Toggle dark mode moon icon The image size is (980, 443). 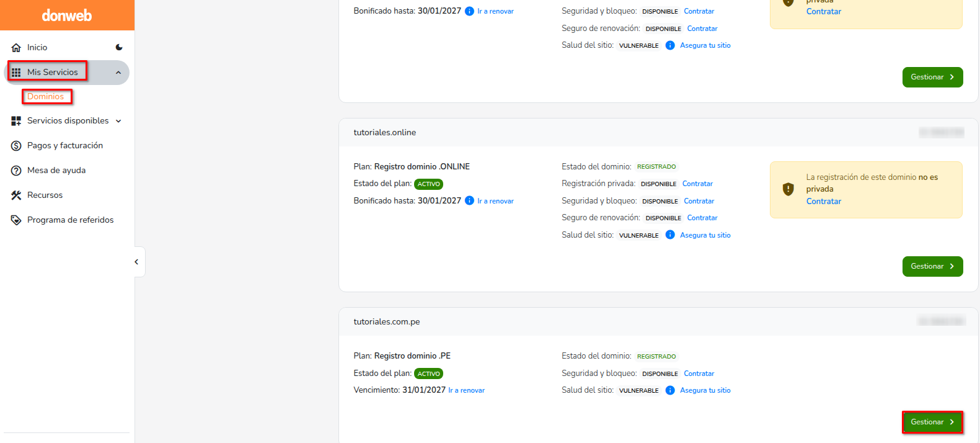coord(119,47)
